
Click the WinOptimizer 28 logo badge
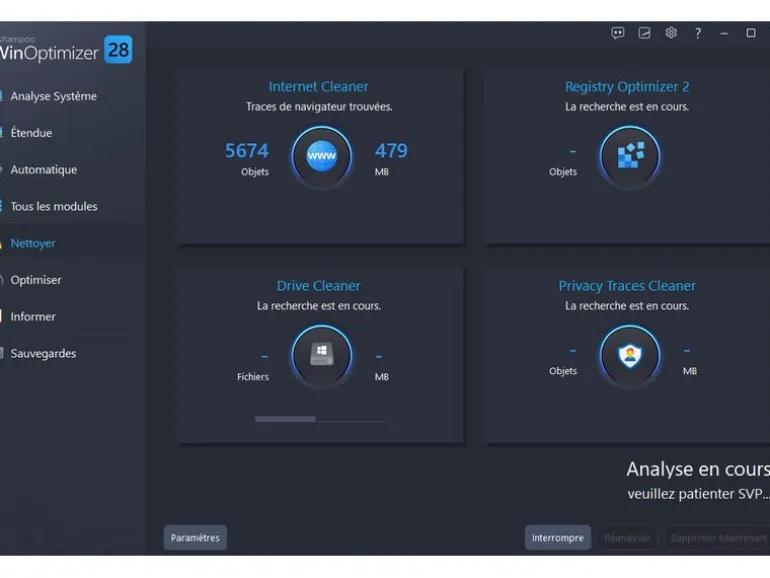click(x=118, y=50)
